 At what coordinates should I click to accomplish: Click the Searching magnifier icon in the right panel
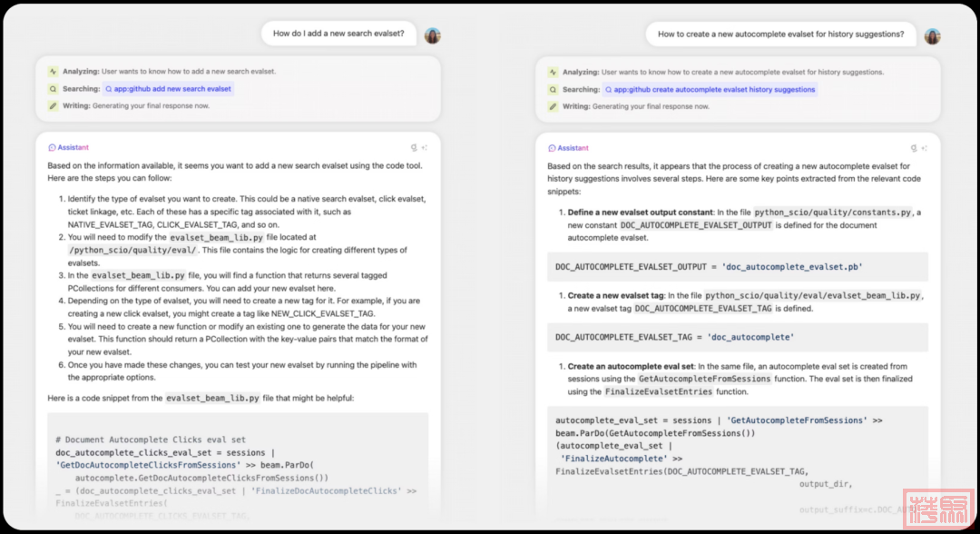(x=553, y=90)
